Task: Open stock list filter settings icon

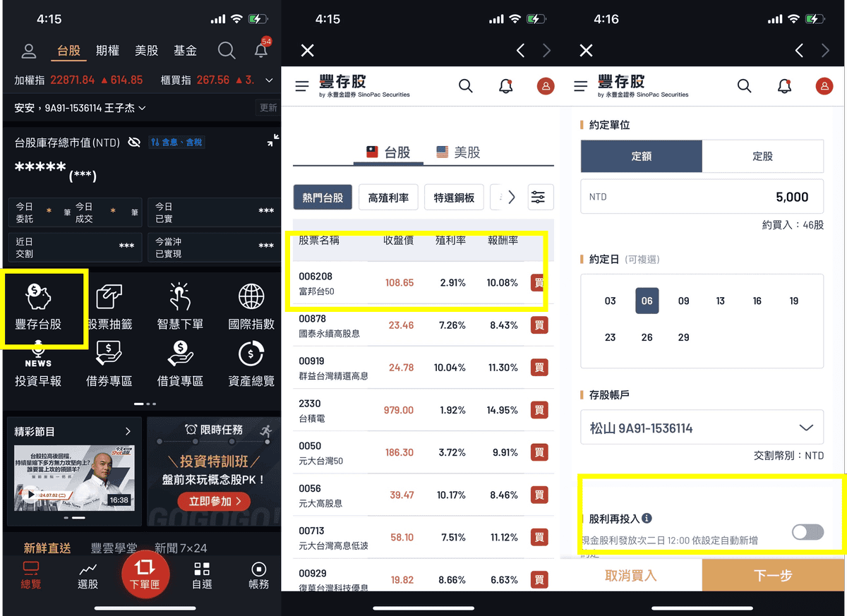Action: pos(538,197)
